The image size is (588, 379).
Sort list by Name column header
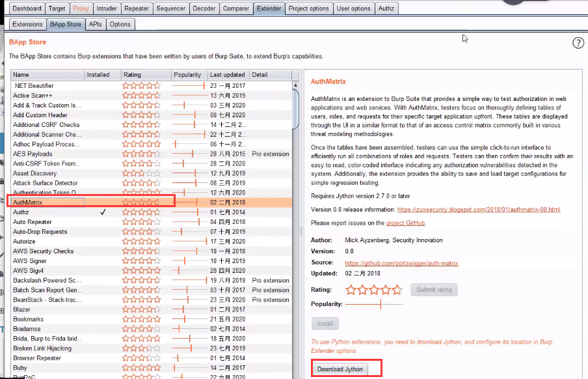coord(47,75)
